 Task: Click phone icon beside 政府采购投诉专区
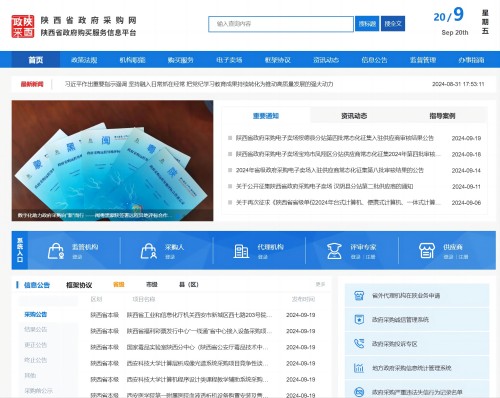pos(359,344)
